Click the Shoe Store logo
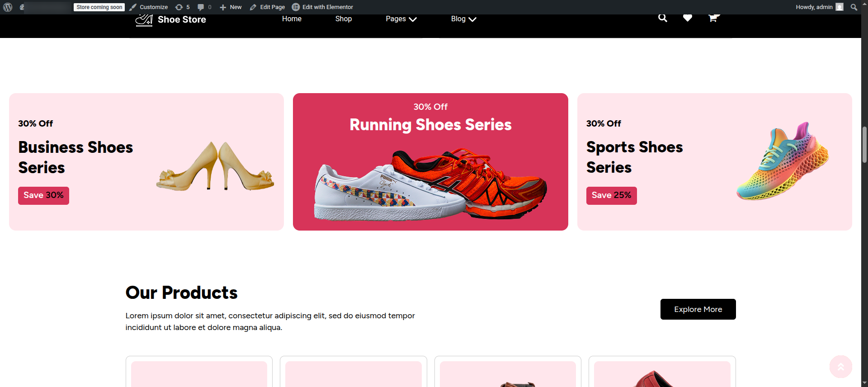Image resolution: width=868 pixels, height=387 pixels. click(171, 19)
